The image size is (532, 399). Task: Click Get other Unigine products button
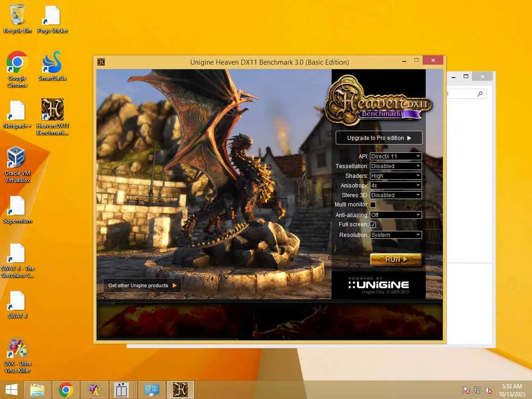point(142,285)
